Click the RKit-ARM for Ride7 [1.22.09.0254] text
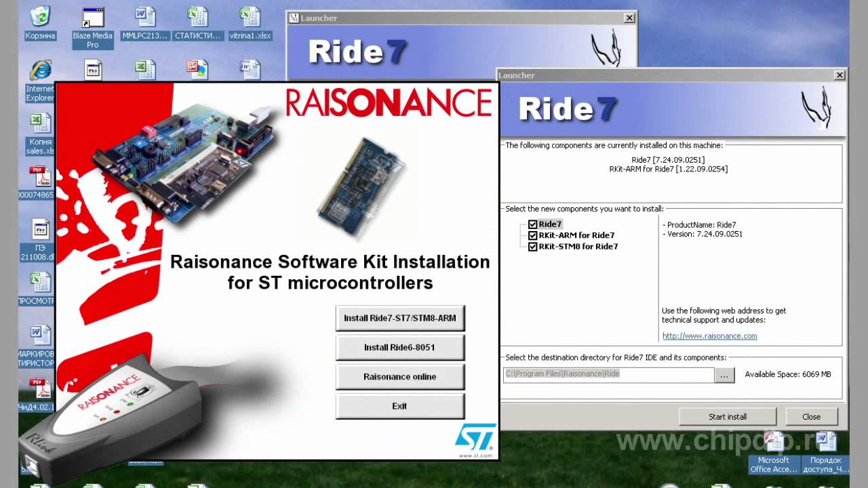This screenshot has width=868, height=488. (669, 169)
